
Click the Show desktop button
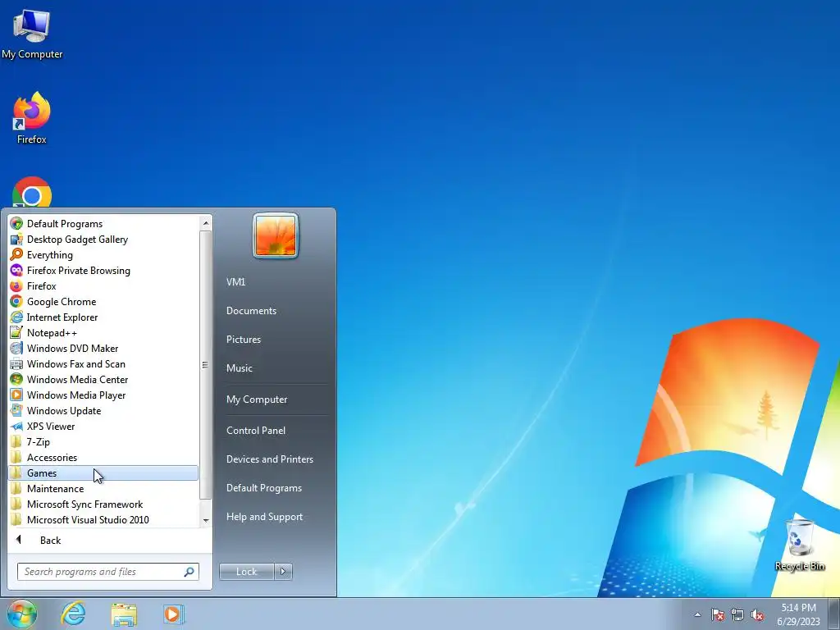[833, 614]
